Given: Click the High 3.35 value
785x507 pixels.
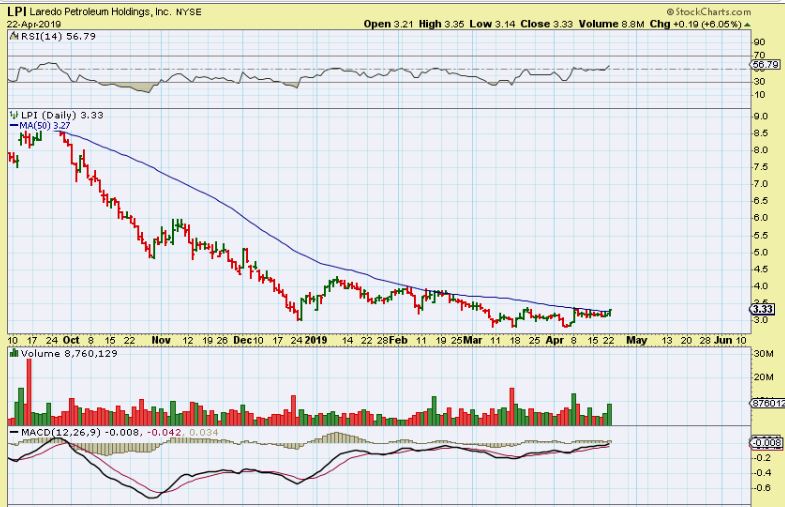Looking at the screenshot, I should [x=442, y=24].
